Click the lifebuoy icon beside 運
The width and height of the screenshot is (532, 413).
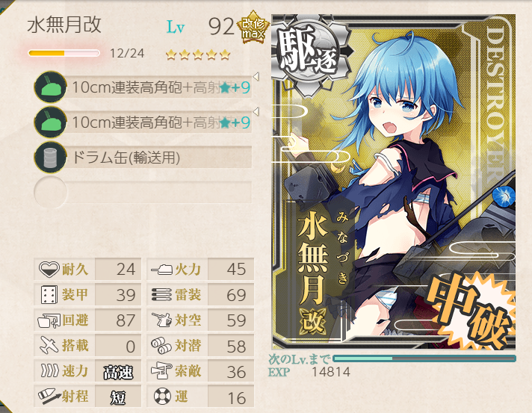click(162, 396)
